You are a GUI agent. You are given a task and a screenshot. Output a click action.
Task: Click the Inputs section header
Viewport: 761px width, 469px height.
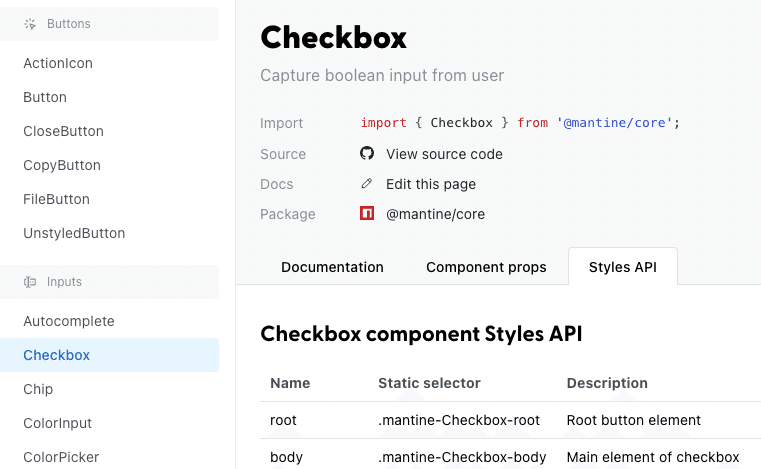click(x=109, y=282)
